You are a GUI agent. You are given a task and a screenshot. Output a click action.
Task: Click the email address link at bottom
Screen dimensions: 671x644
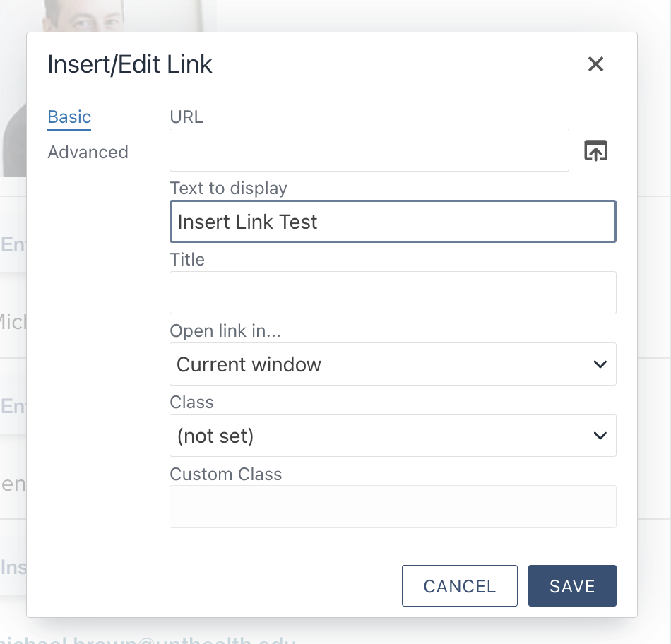tap(148, 640)
